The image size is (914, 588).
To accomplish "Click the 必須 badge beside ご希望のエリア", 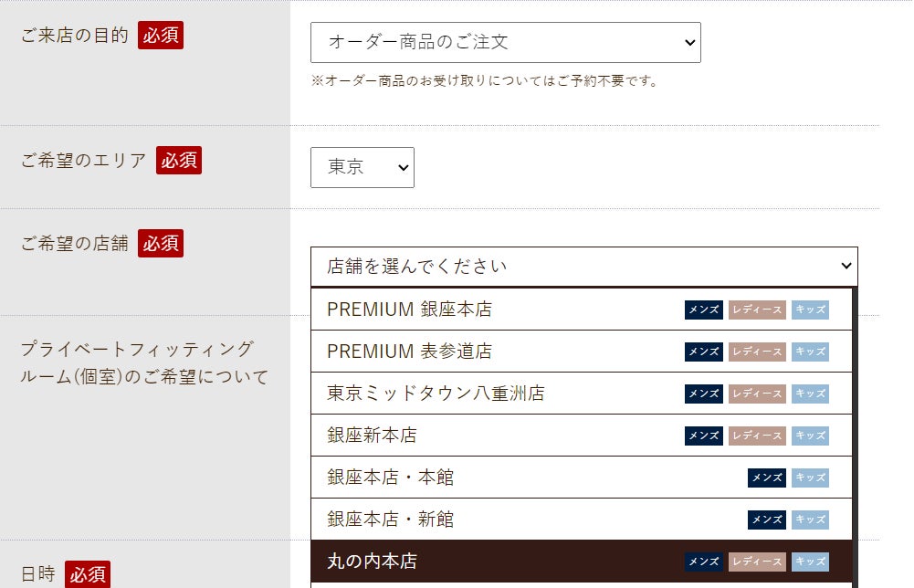I will (x=179, y=161).
